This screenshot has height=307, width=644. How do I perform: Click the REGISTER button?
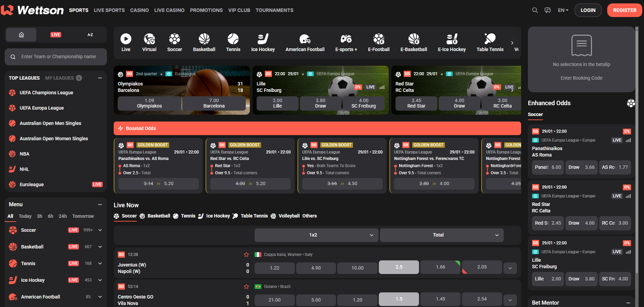pyautogui.click(x=624, y=10)
